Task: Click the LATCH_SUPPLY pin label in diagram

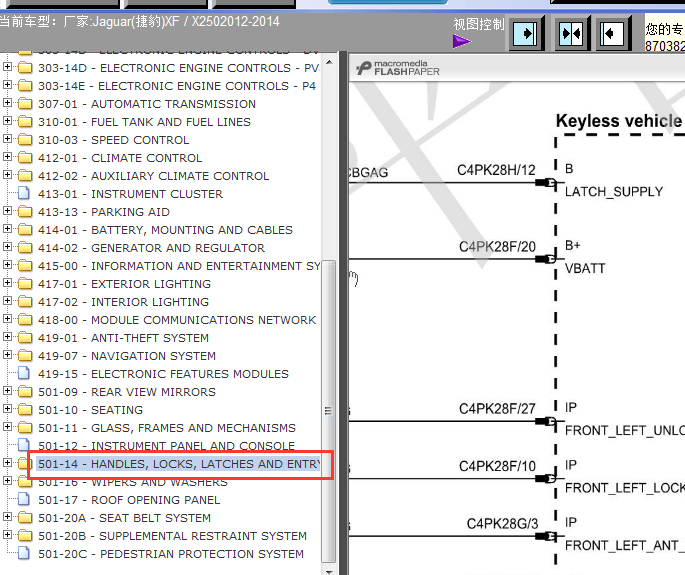Action: 613,191
